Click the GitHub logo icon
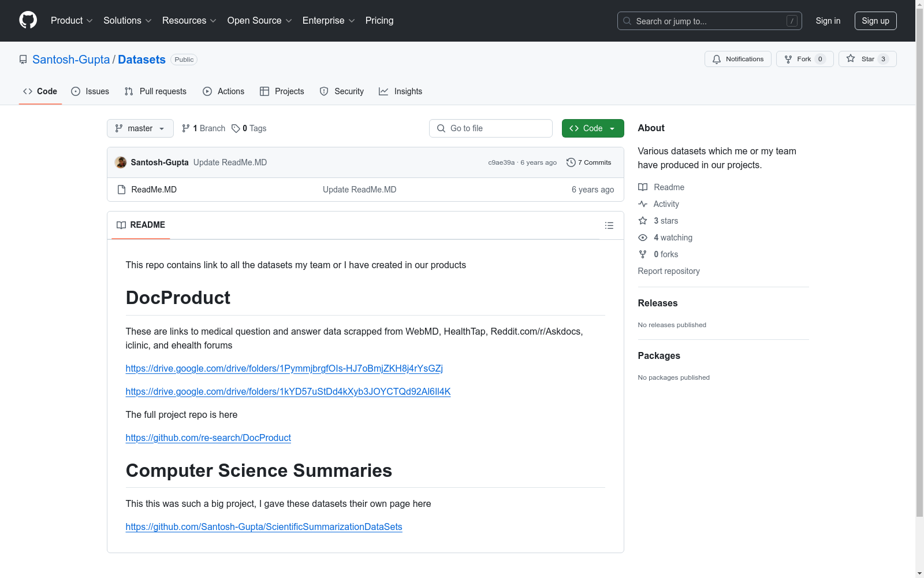Image resolution: width=924 pixels, height=578 pixels. coord(28,20)
